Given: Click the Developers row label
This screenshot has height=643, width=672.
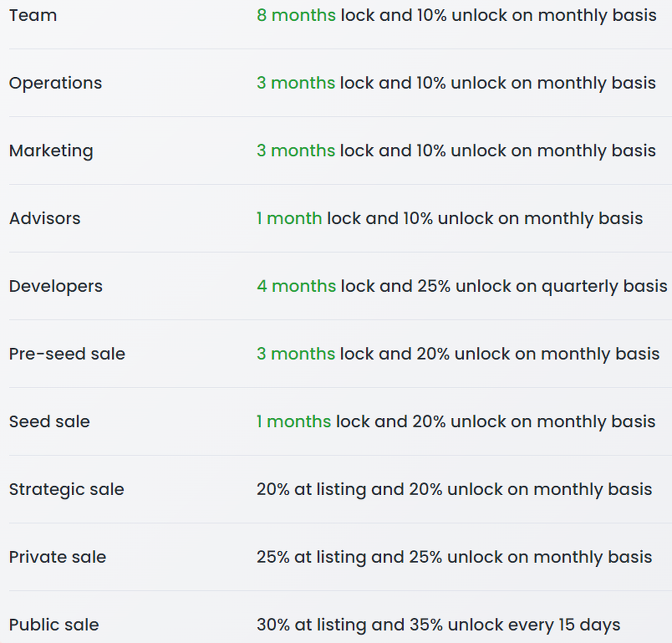Looking at the screenshot, I should coord(55,286).
